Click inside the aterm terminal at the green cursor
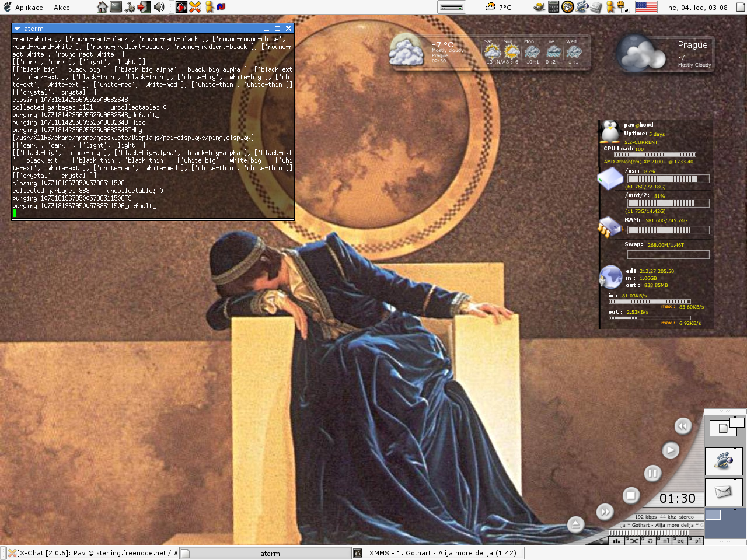747x560 pixels. 15,213
